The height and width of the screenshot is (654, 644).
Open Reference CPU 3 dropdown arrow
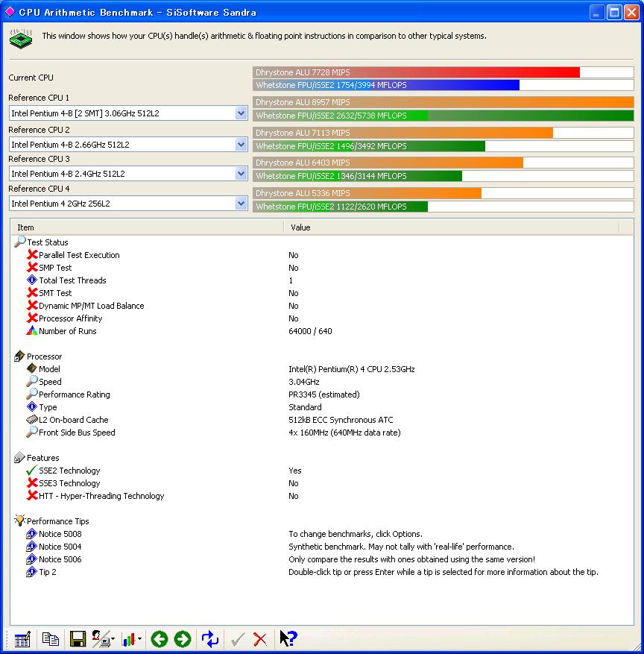(x=241, y=174)
